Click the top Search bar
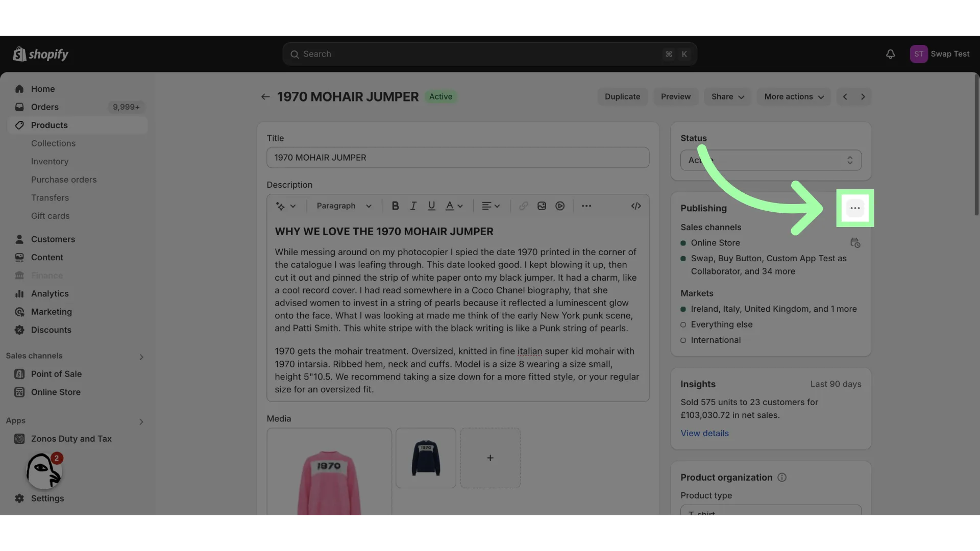This screenshot has width=980, height=551. [489, 54]
